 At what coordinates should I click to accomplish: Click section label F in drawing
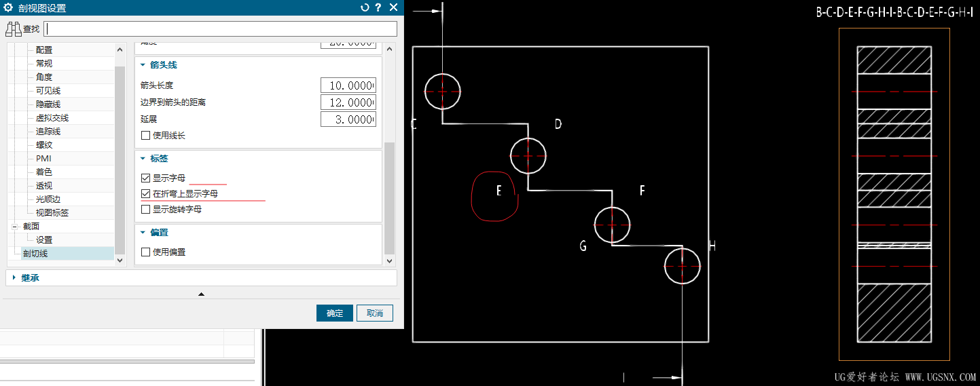point(642,191)
